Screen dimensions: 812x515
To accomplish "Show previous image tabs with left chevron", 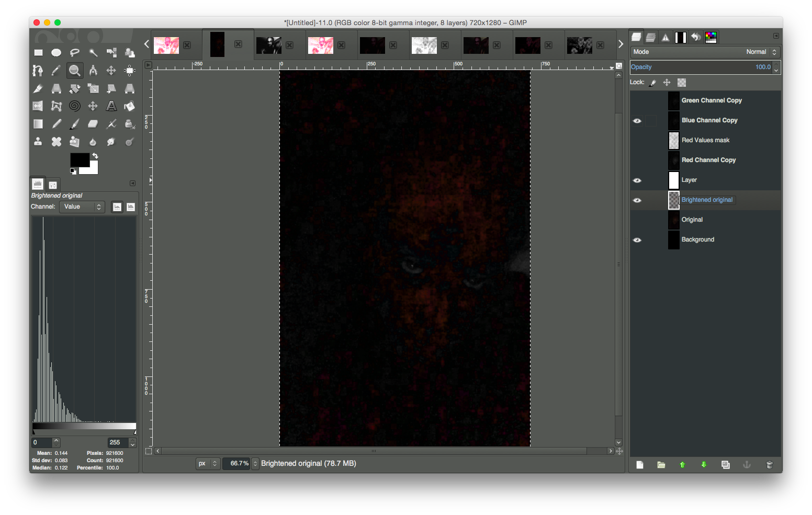I will click(147, 44).
